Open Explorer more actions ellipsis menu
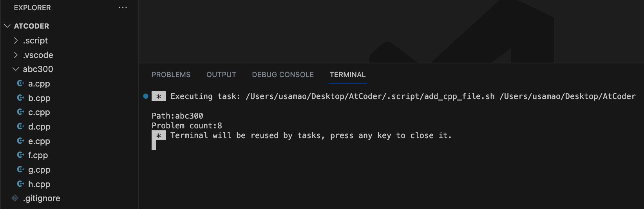644x209 pixels. [x=123, y=7]
